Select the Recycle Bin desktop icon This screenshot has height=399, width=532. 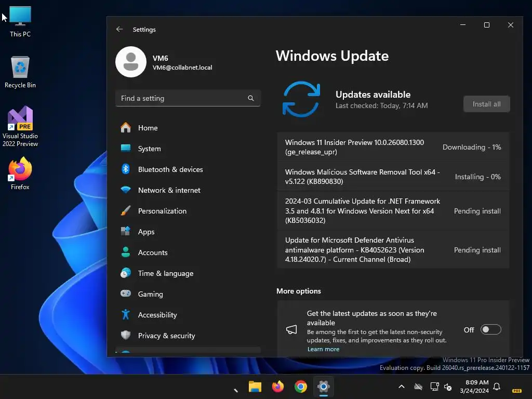coord(20,72)
